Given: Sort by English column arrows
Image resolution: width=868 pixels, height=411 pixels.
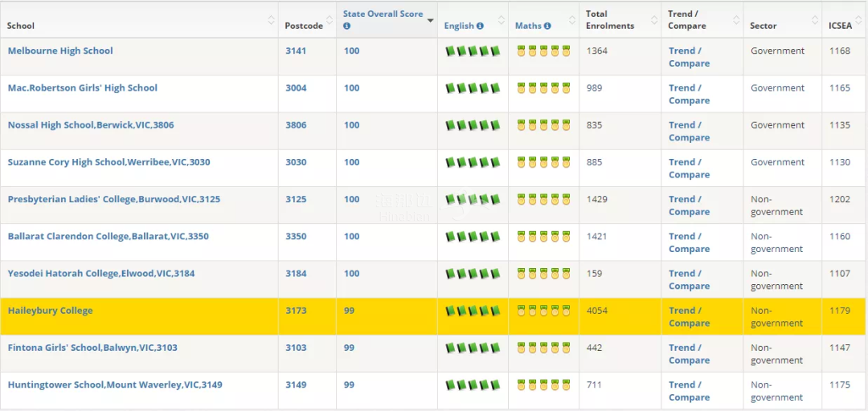Looking at the screenshot, I should 502,20.
